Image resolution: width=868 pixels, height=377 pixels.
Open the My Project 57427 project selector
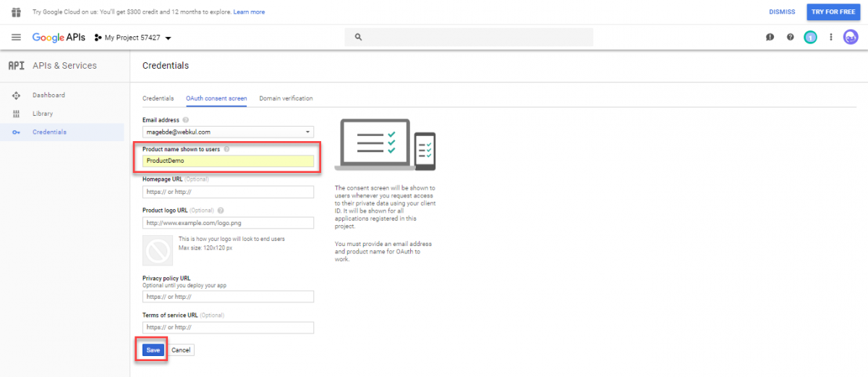[132, 38]
